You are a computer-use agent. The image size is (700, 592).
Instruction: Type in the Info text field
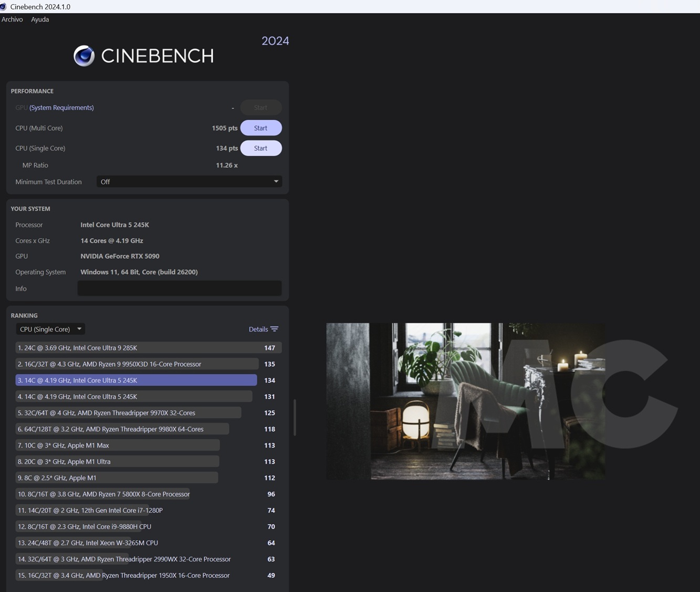pos(179,288)
